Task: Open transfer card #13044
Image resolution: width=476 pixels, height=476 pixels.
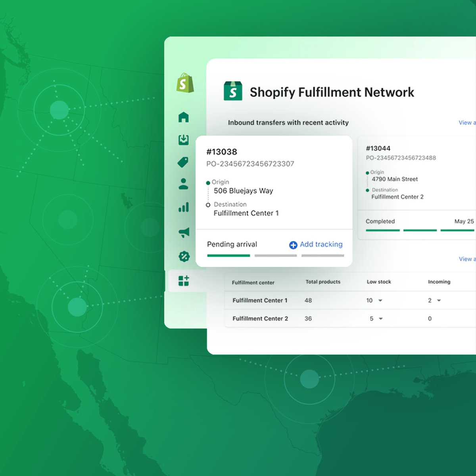Action: click(x=417, y=188)
